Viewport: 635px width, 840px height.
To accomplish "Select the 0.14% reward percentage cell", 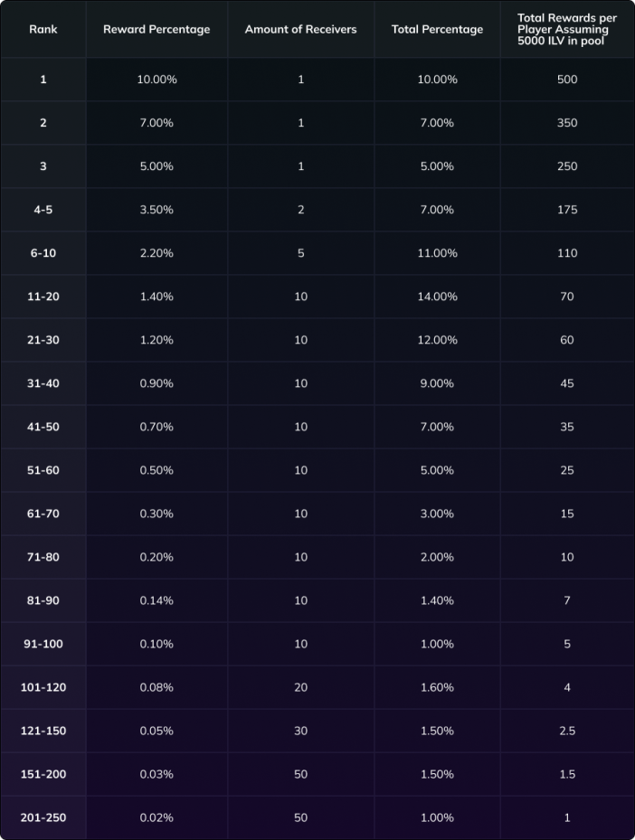I will coord(156,600).
